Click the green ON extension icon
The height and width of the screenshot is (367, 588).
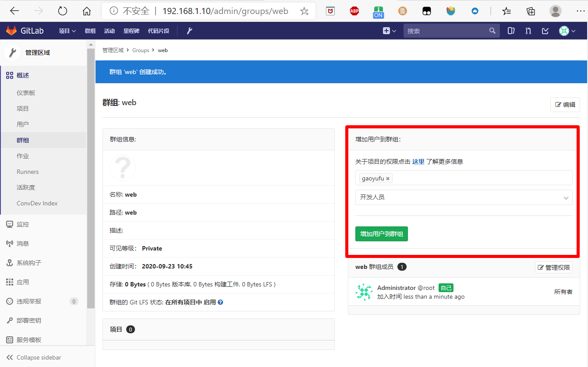(x=379, y=11)
